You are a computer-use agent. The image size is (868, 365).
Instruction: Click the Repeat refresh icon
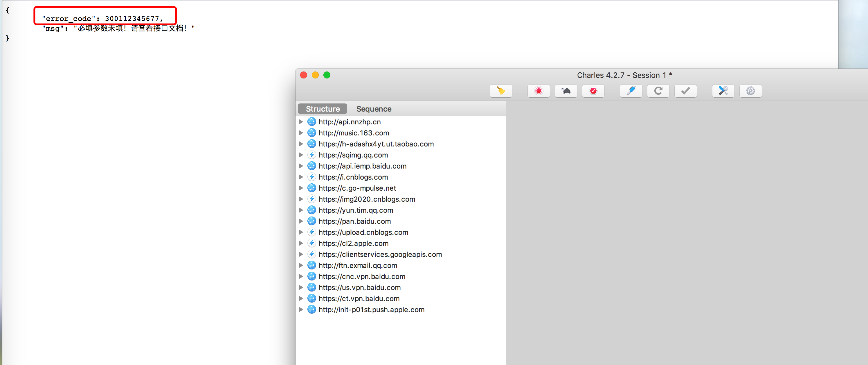[658, 91]
